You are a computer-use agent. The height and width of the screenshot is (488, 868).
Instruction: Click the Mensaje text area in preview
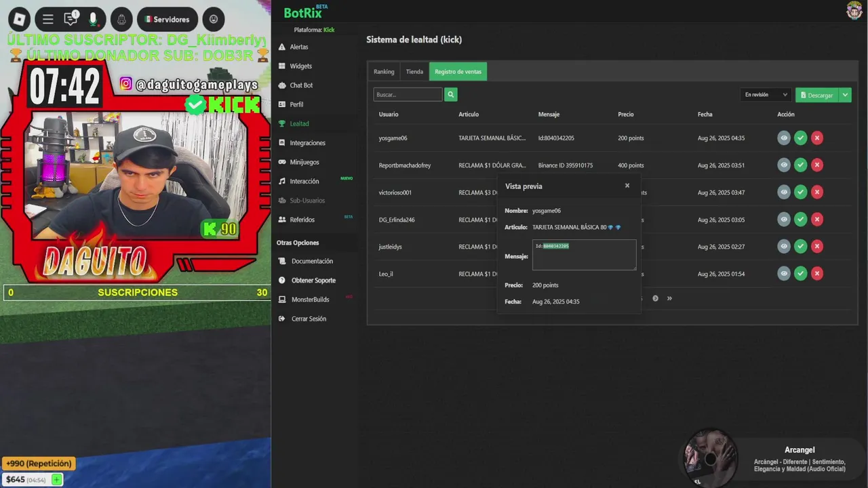pyautogui.click(x=584, y=255)
